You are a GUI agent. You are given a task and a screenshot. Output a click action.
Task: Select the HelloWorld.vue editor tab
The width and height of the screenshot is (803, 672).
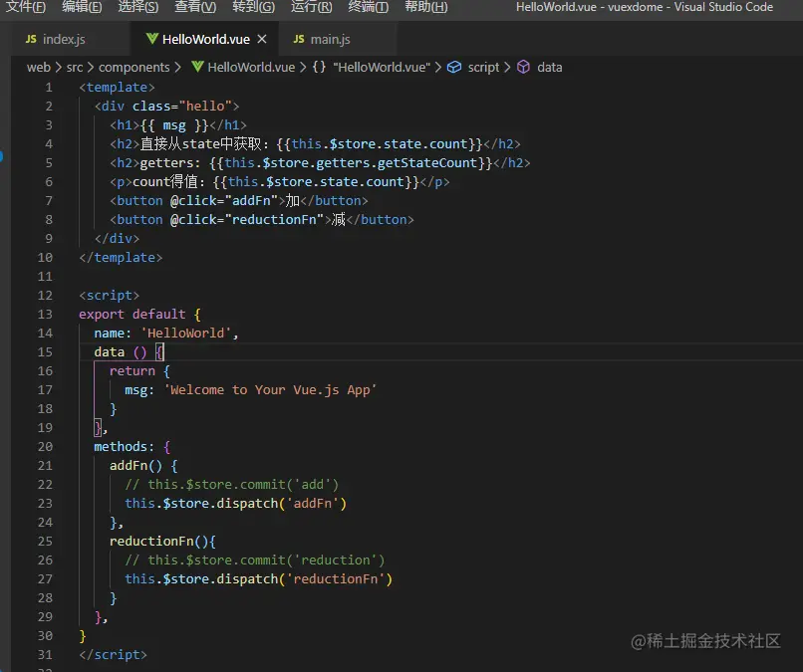206,40
